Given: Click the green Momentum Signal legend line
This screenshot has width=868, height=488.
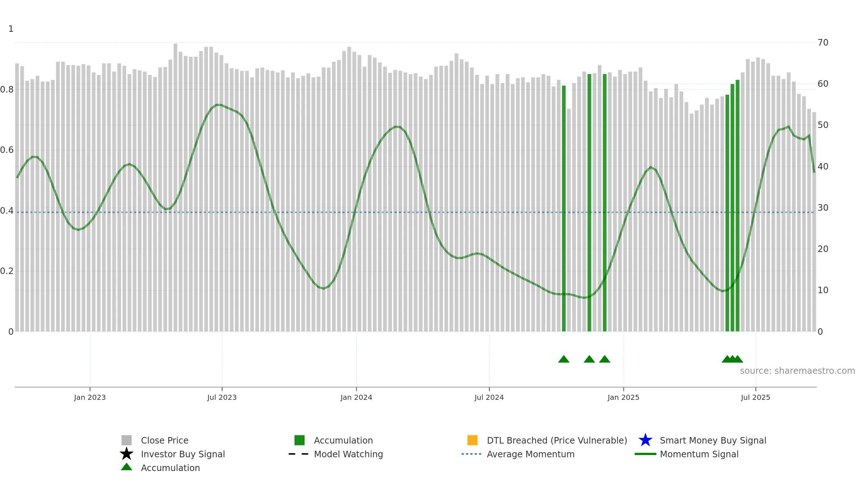Looking at the screenshot, I should 645,454.
